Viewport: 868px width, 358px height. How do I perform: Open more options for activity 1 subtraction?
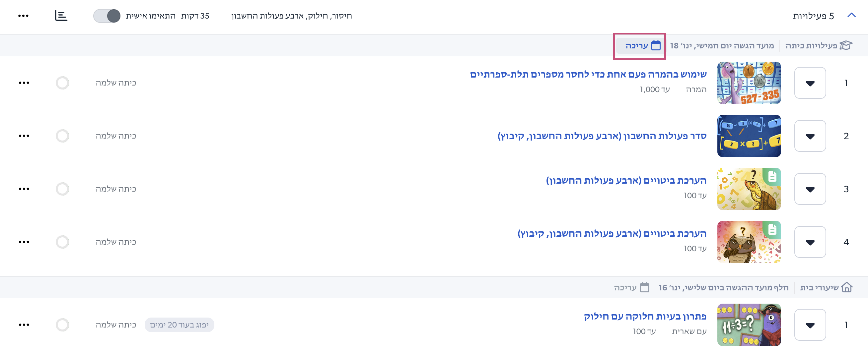pos(24,83)
